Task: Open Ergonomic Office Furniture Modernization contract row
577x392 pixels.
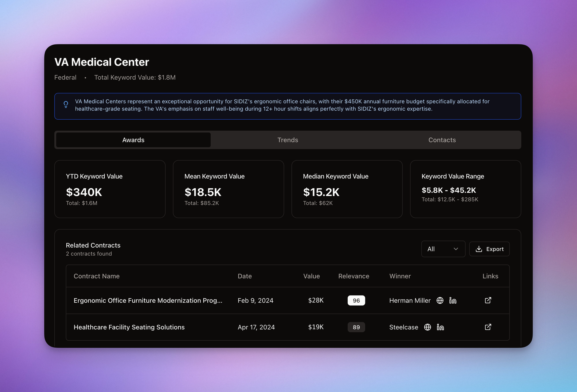Action: [148, 300]
